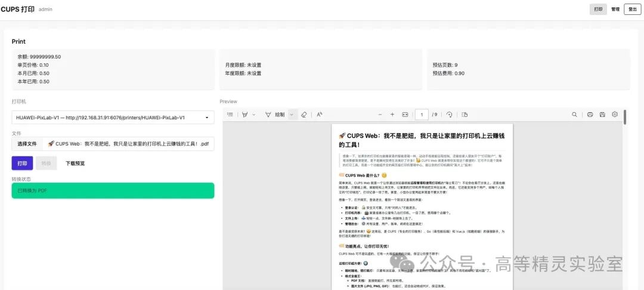This screenshot has width=644, height=290.
Task: Open the 管理 tab in header
Action: pyautogui.click(x=615, y=10)
